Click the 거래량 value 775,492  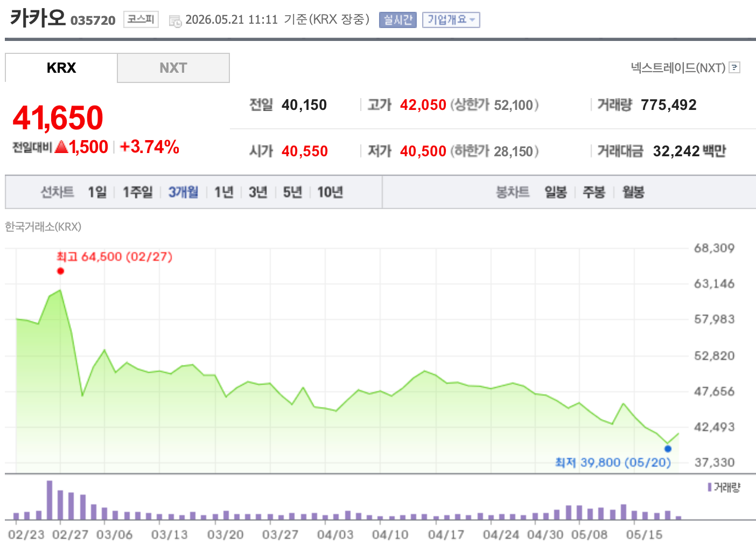click(669, 105)
